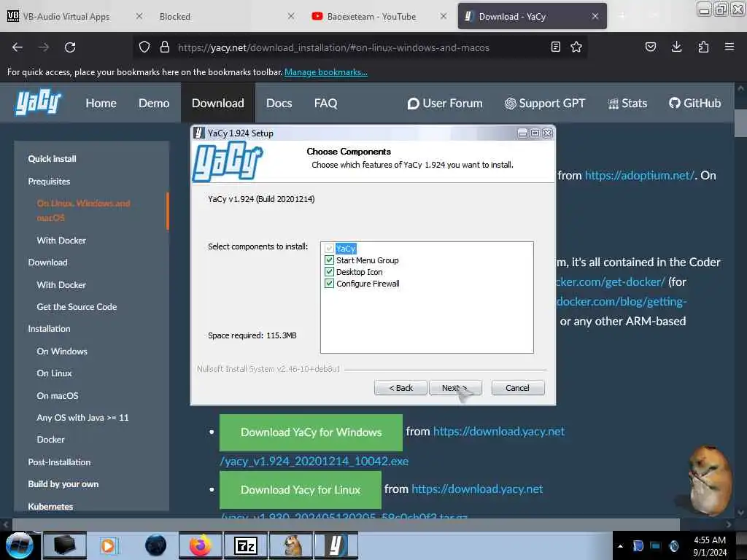747x560 pixels.
Task: Open the extensions puzzle icon
Action: pos(703,47)
